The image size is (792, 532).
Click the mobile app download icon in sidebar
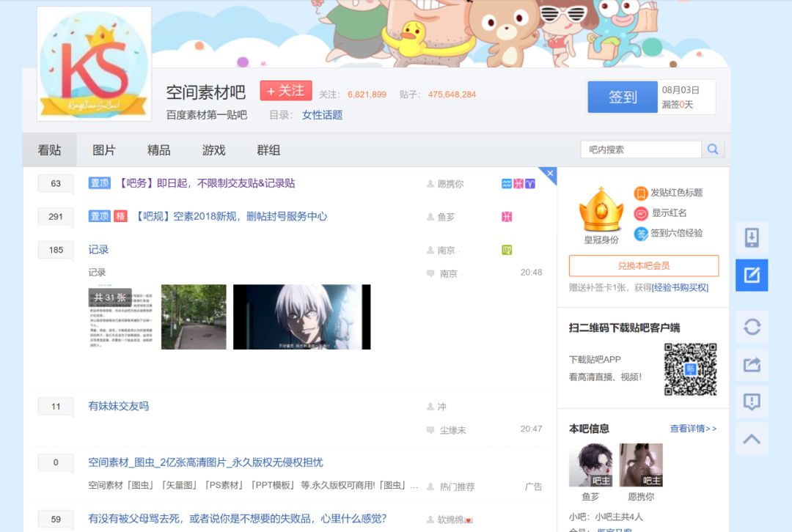pos(751,238)
